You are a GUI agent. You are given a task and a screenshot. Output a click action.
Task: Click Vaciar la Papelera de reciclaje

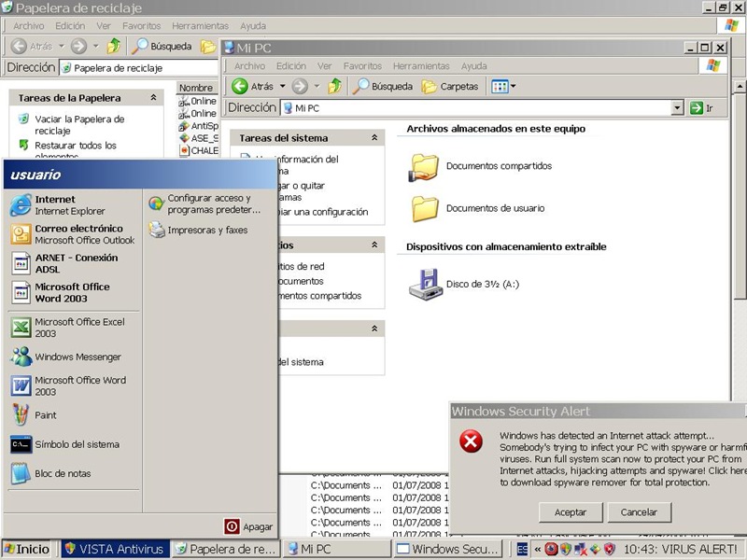[x=79, y=125]
